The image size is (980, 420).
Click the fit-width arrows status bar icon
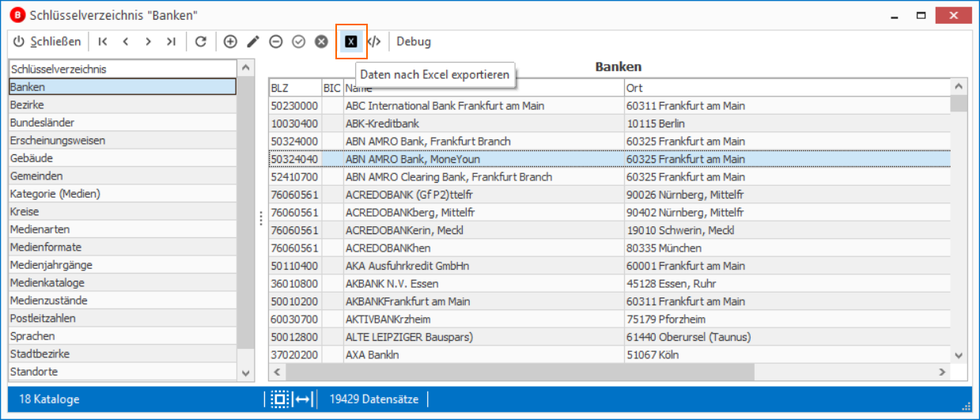click(304, 399)
